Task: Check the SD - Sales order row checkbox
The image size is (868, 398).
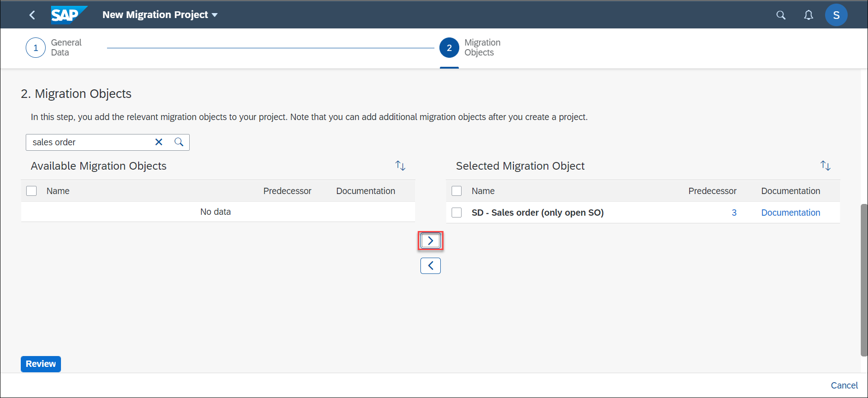Action: [x=457, y=213]
